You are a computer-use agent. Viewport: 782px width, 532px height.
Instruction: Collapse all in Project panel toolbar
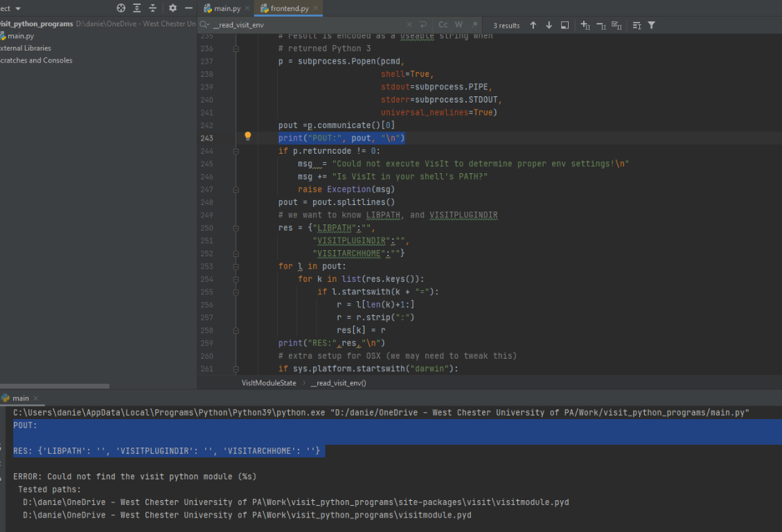click(x=152, y=8)
